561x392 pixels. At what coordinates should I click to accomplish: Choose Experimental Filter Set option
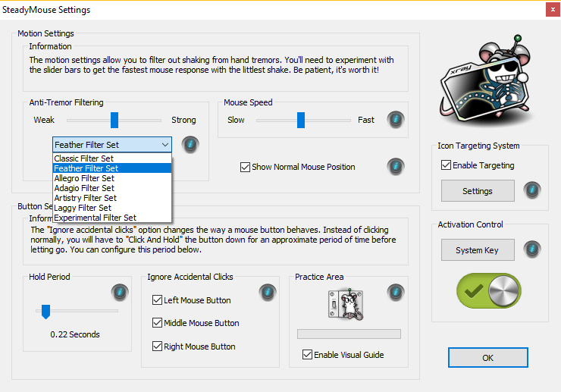(95, 218)
